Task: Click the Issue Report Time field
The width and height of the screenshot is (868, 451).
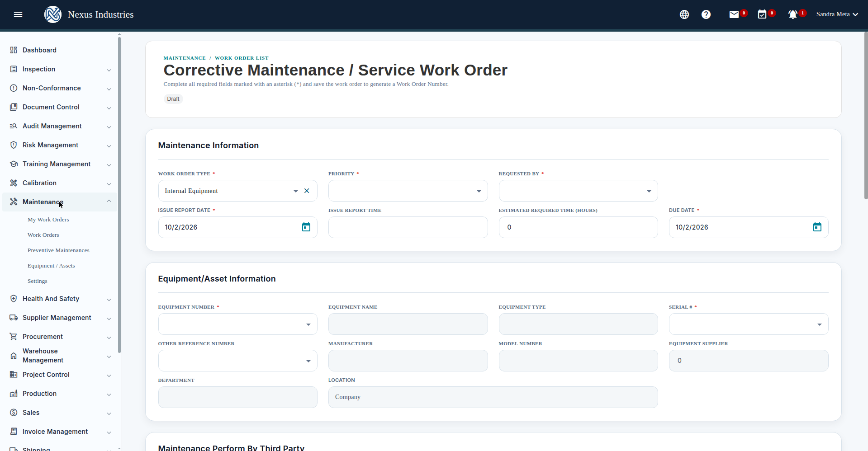Action: (x=408, y=227)
